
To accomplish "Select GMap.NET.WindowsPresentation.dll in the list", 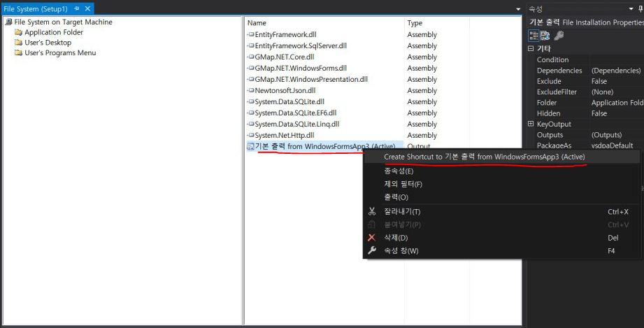I will [311, 79].
